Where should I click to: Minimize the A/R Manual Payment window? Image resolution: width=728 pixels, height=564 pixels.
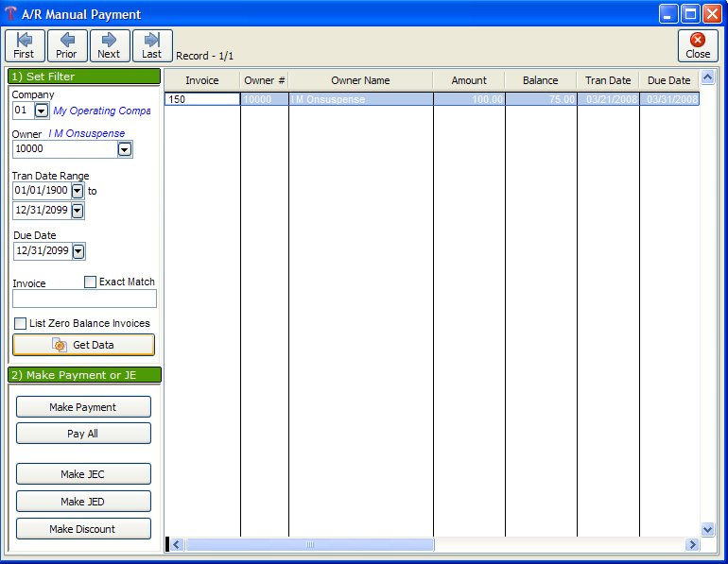[668, 14]
